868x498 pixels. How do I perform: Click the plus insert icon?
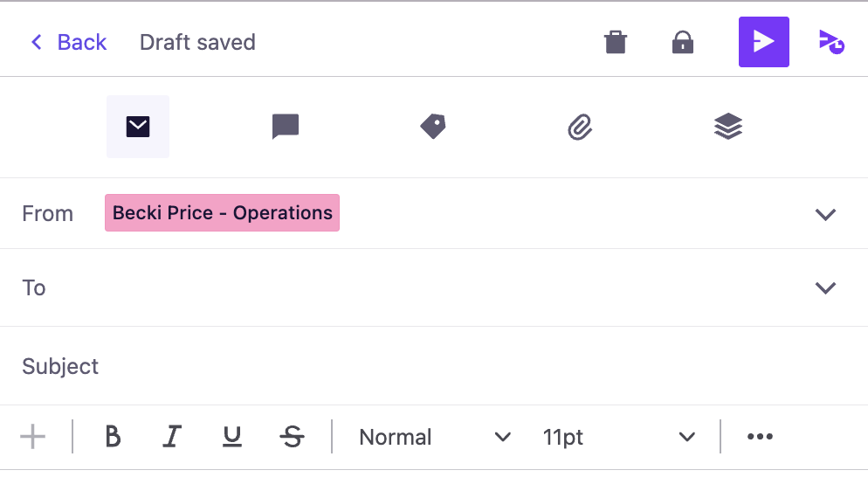[32, 437]
